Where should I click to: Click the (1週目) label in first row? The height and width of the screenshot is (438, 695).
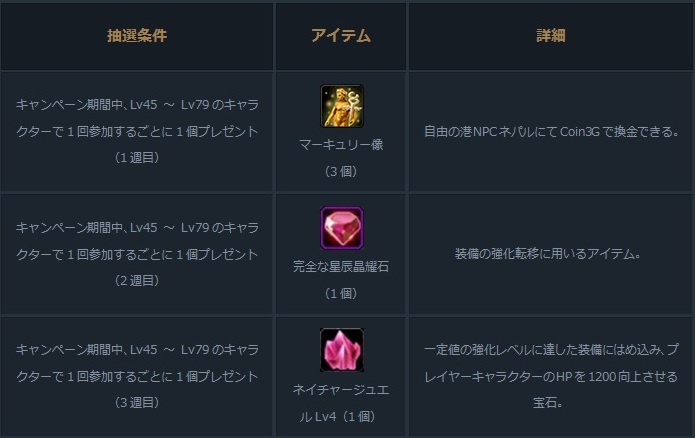click(x=137, y=158)
